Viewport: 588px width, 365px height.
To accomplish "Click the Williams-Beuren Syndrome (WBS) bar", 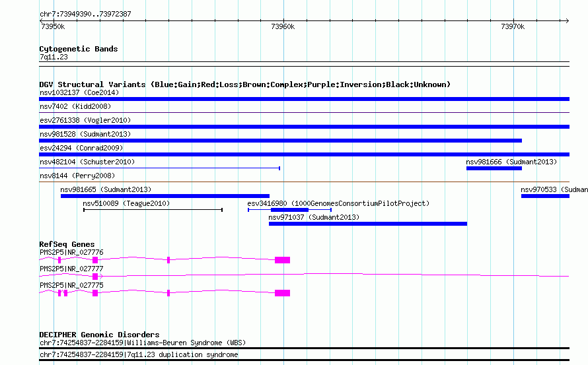I will (304, 348).
